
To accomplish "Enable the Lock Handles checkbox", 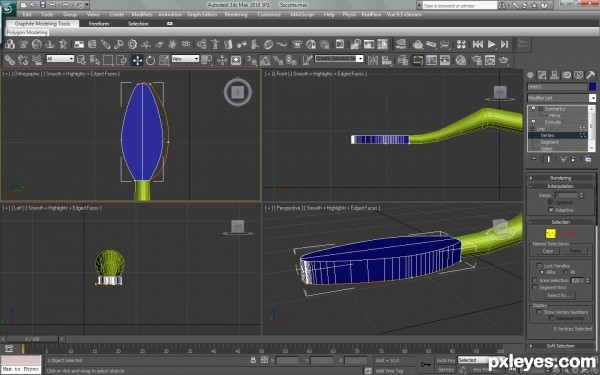I will [539, 265].
